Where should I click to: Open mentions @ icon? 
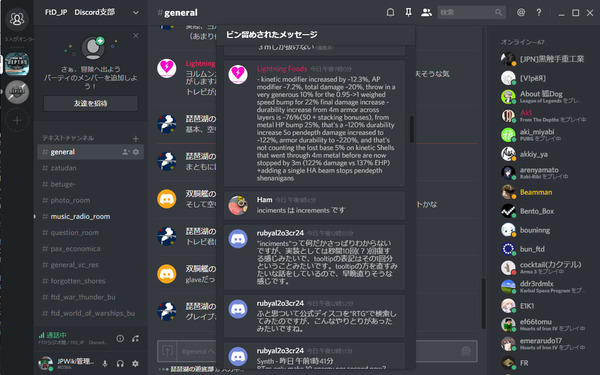[521, 13]
